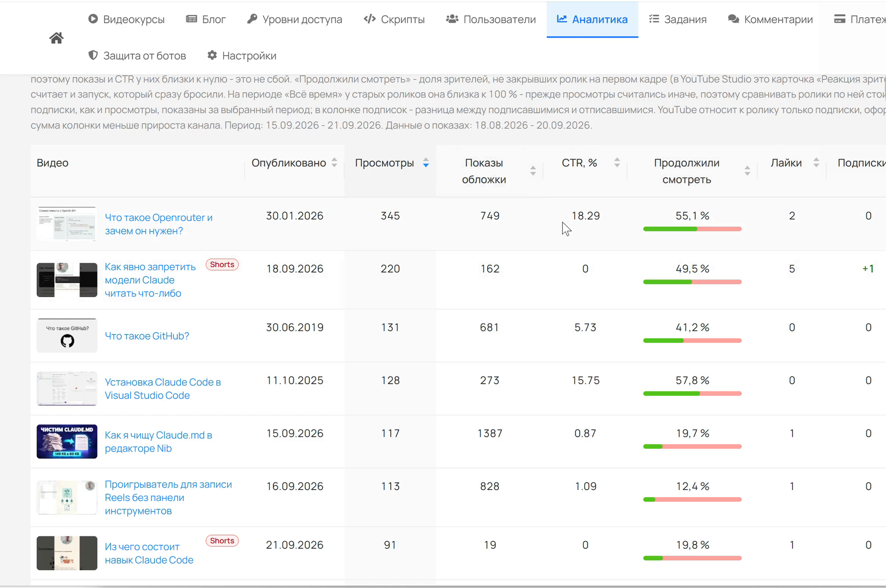Image resolution: width=886 pixels, height=588 pixels.
Task: Click the shield icon for Защита от ботов
Action: click(93, 55)
